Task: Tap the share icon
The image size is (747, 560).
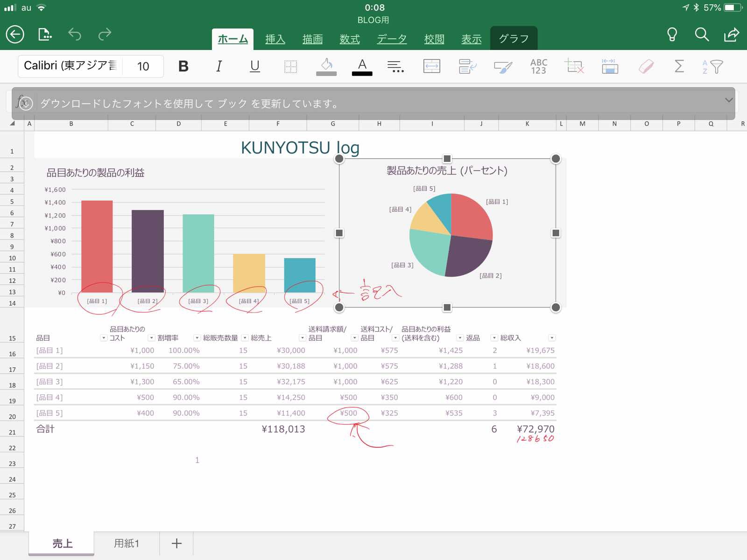Action: coord(732,34)
